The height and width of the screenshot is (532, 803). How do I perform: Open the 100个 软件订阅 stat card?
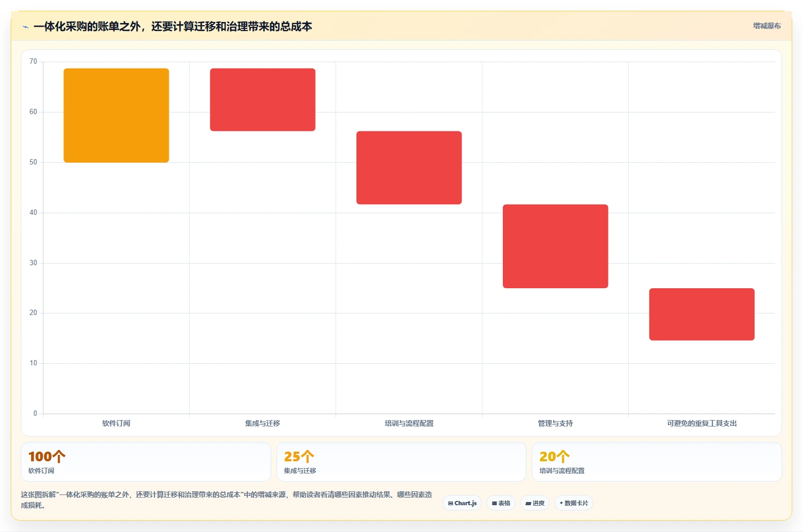tap(146, 462)
